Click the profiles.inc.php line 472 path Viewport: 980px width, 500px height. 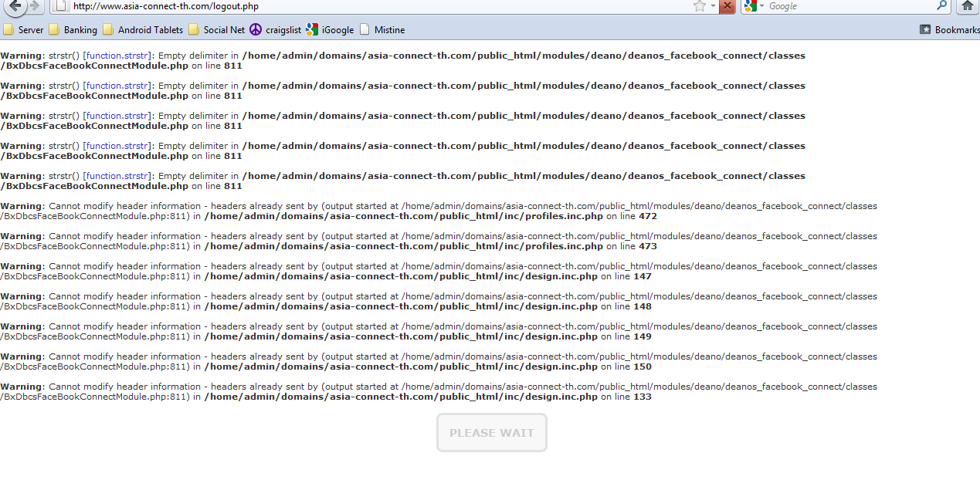pos(403,216)
